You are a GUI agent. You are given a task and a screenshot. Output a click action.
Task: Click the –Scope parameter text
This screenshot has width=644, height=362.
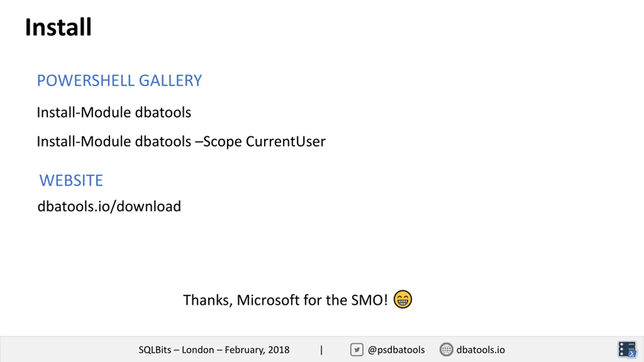[218, 142]
